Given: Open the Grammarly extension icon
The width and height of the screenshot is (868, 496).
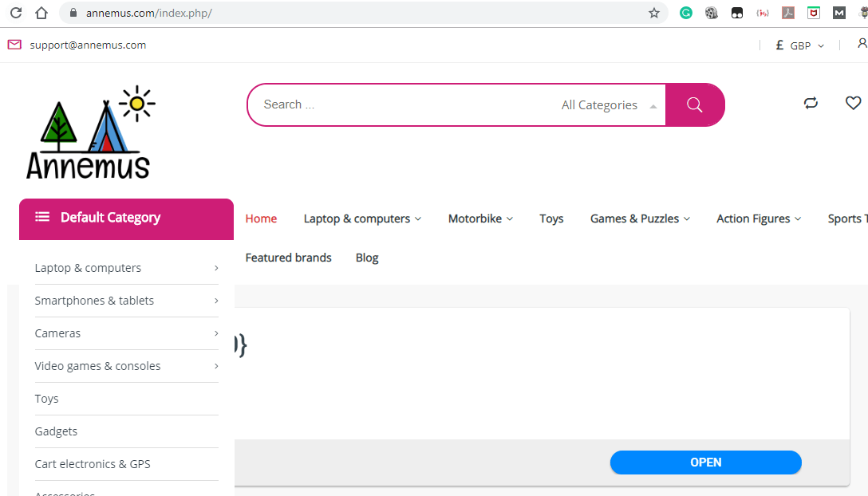Looking at the screenshot, I should click(x=686, y=13).
